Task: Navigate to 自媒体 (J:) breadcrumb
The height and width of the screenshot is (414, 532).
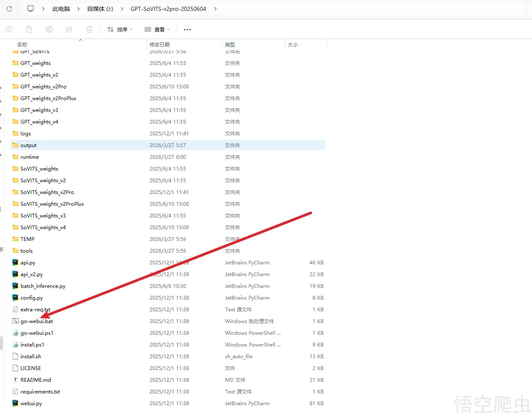Action: 100,9
